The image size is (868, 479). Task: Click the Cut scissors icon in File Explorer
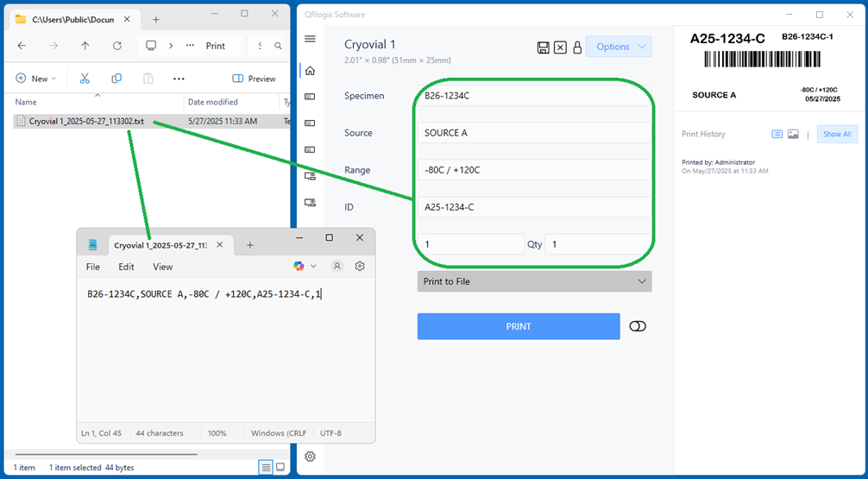[x=85, y=79]
